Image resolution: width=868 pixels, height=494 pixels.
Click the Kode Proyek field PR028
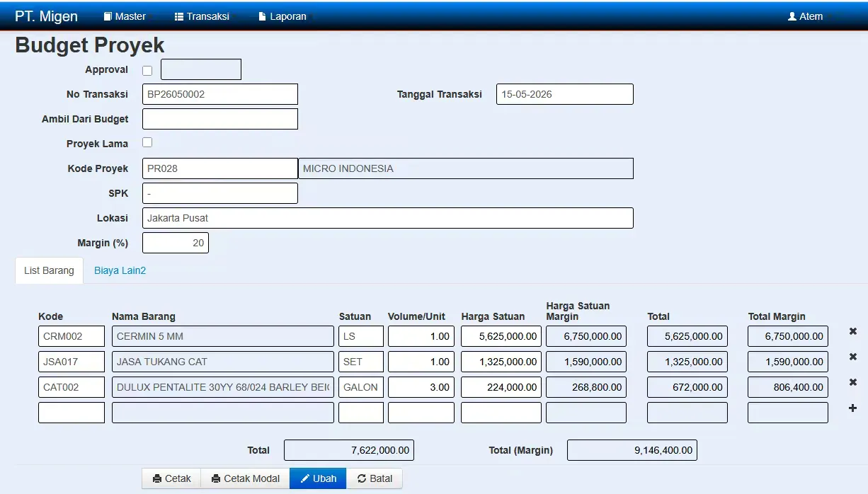[220, 168]
